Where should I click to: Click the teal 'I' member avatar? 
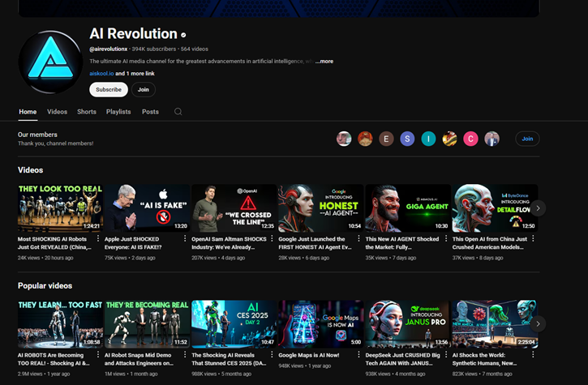pos(428,139)
